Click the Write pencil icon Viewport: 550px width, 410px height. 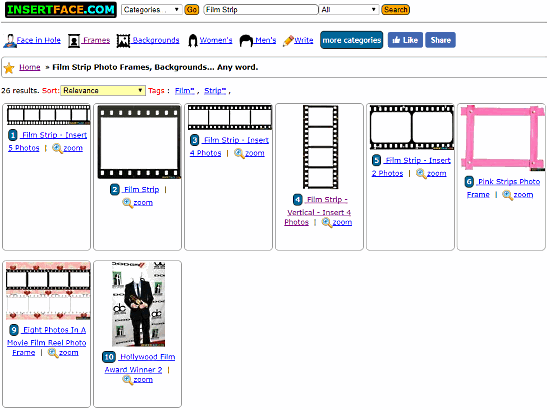(x=288, y=41)
